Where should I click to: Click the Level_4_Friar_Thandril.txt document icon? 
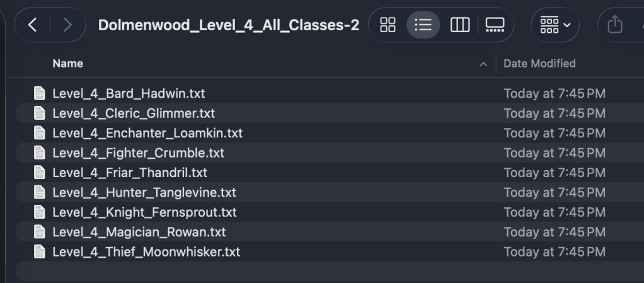click(39, 173)
